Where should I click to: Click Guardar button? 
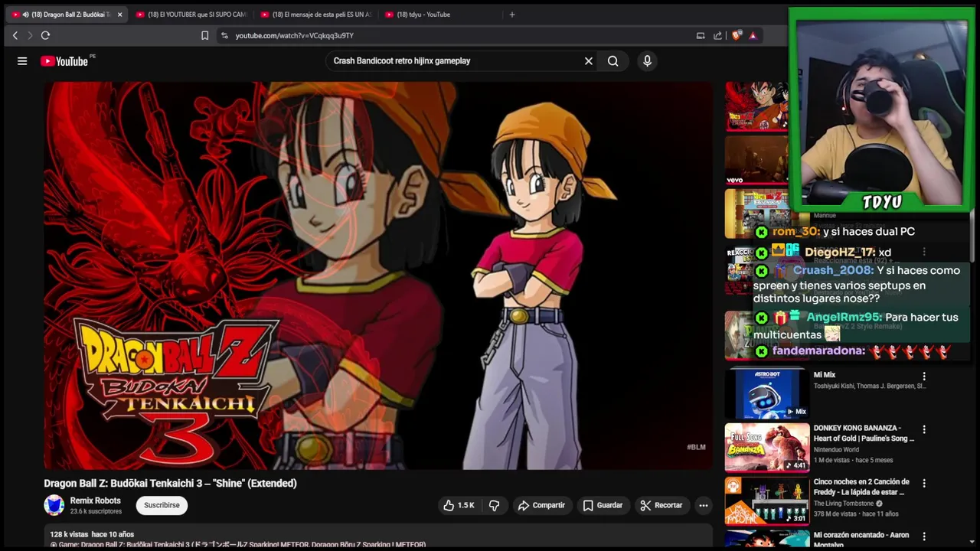pos(603,505)
